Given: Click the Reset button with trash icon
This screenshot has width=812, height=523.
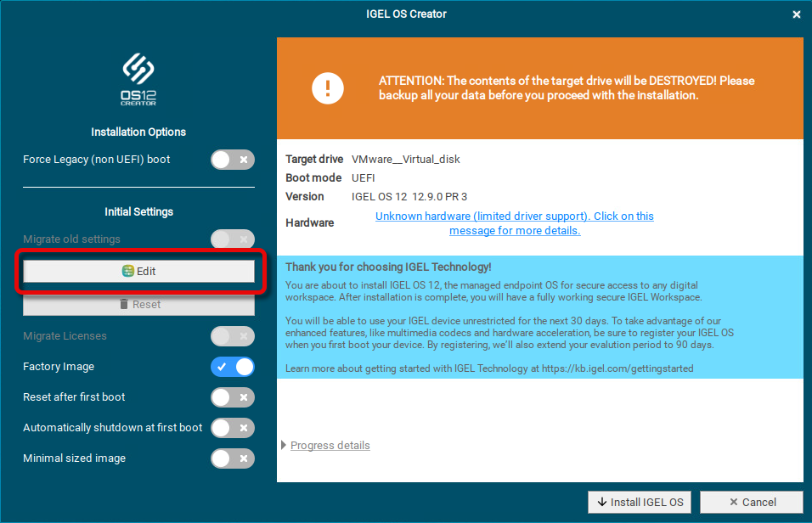Looking at the screenshot, I should coord(138,305).
